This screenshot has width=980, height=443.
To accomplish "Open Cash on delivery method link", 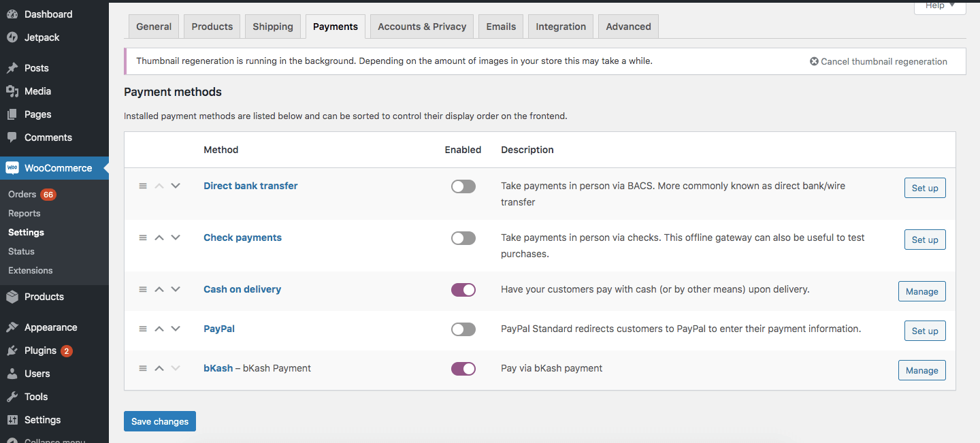I will point(242,289).
